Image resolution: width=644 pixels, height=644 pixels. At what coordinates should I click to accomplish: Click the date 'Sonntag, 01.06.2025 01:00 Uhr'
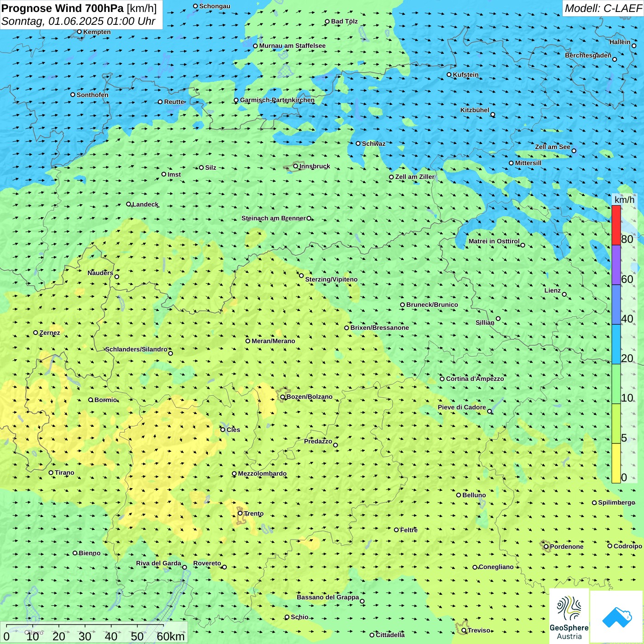[79, 21]
